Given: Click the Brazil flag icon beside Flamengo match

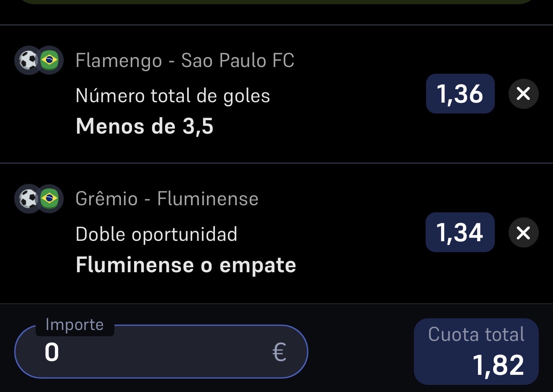Looking at the screenshot, I should pos(49,60).
